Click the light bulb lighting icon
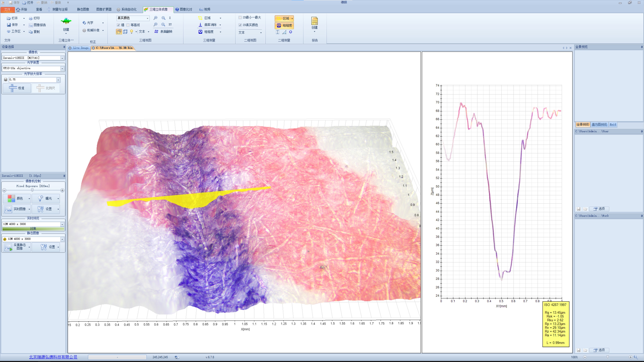The width and height of the screenshot is (644, 362). coord(131,32)
